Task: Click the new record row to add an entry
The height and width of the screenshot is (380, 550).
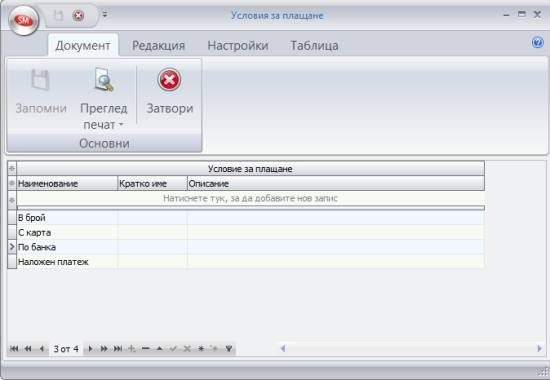Action: [250, 198]
